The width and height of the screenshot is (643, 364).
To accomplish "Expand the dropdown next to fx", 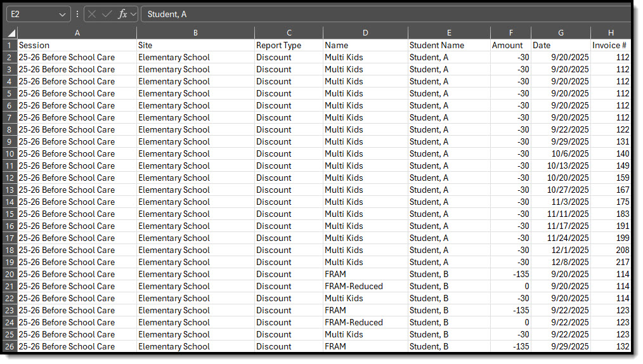I will [x=133, y=15].
